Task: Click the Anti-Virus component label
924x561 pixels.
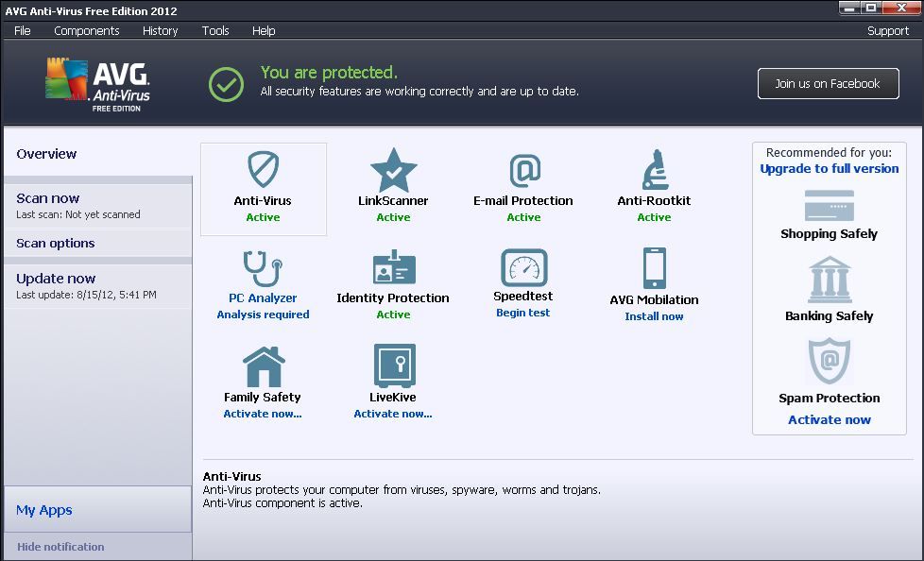Action: pos(263,200)
